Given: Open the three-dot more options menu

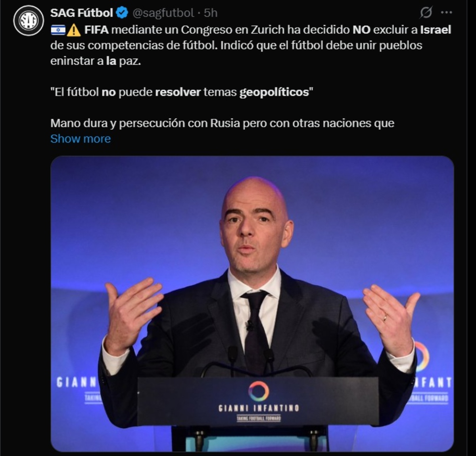Looking at the screenshot, I should 447,13.
